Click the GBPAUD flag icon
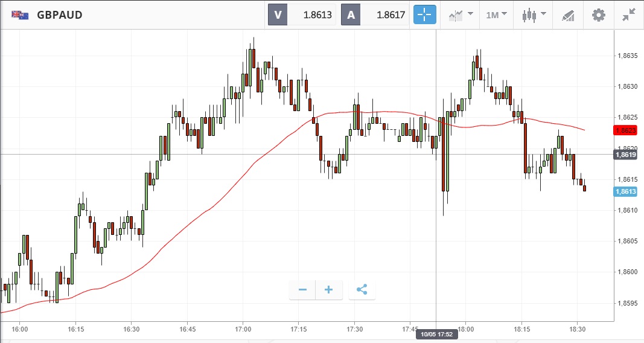This screenshot has height=343, width=644. (20, 15)
